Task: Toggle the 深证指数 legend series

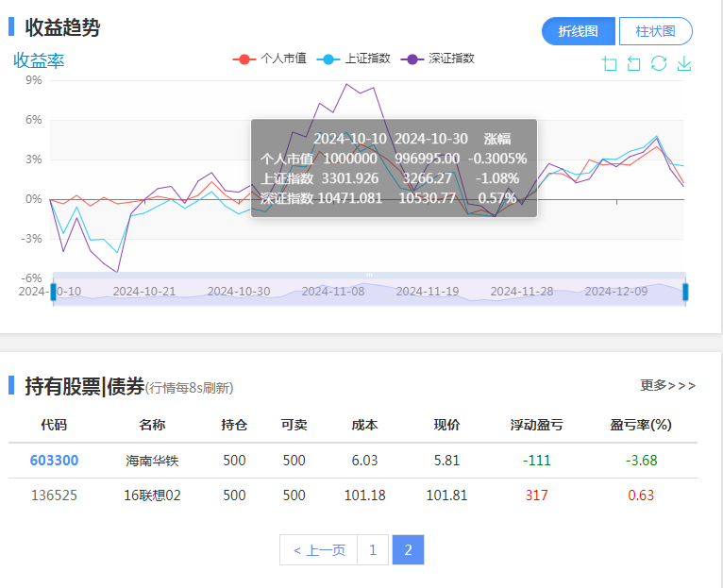Action: (438, 59)
